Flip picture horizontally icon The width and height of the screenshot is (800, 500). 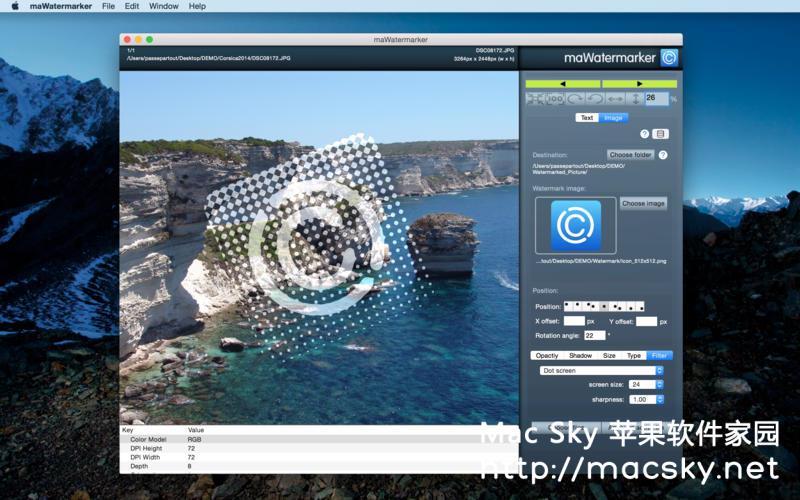(x=615, y=98)
